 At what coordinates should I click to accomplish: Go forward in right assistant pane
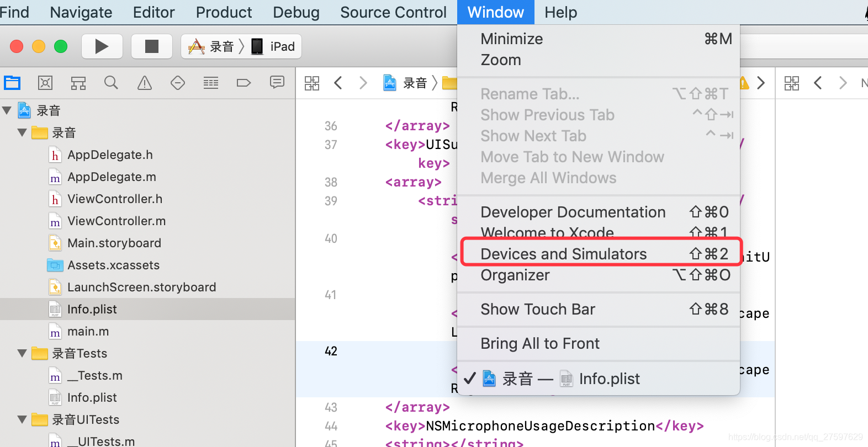point(843,83)
